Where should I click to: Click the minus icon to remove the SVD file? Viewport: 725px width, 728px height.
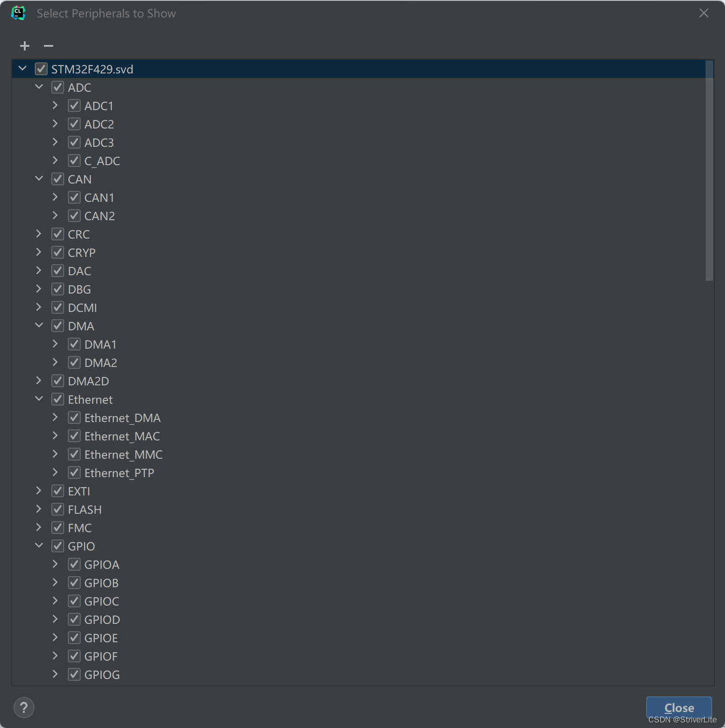click(48, 46)
